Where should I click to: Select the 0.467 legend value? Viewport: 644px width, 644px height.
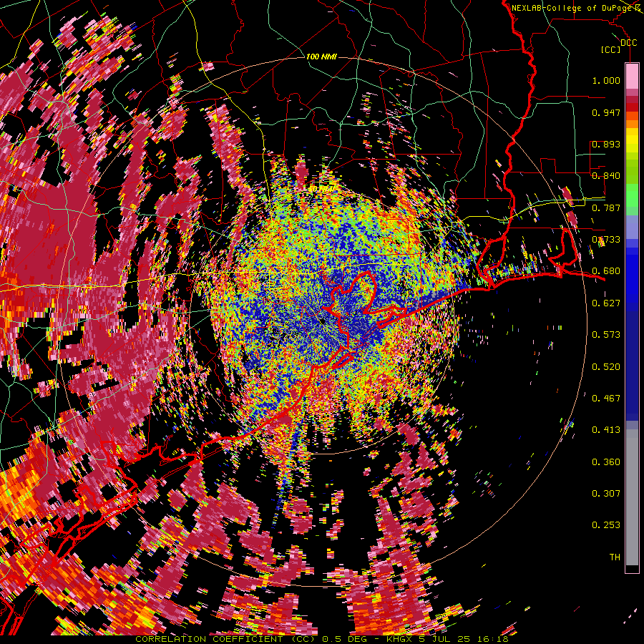[606, 399]
